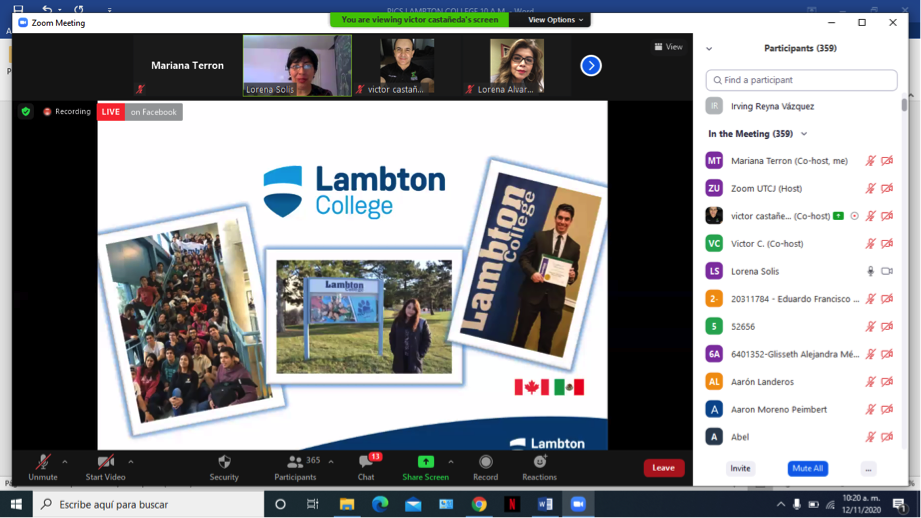Click the Mute All button
Image resolution: width=921 pixels, height=518 pixels.
(x=808, y=469)
